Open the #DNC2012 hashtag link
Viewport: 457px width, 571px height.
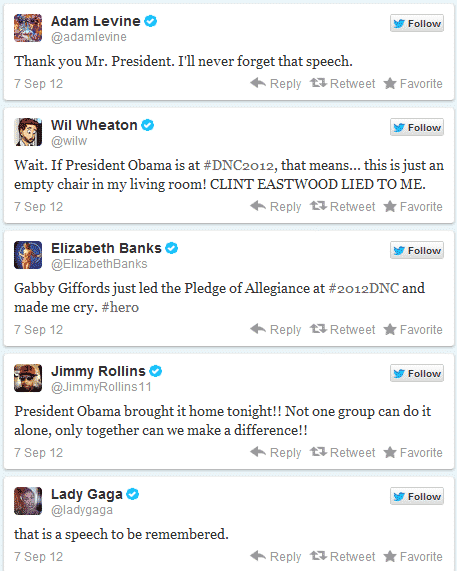tap(239, 165)
